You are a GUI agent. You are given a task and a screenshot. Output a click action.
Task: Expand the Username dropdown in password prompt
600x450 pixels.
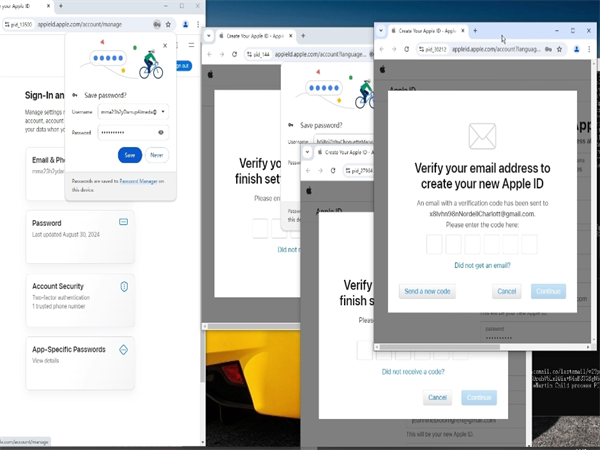pos(163,112)
